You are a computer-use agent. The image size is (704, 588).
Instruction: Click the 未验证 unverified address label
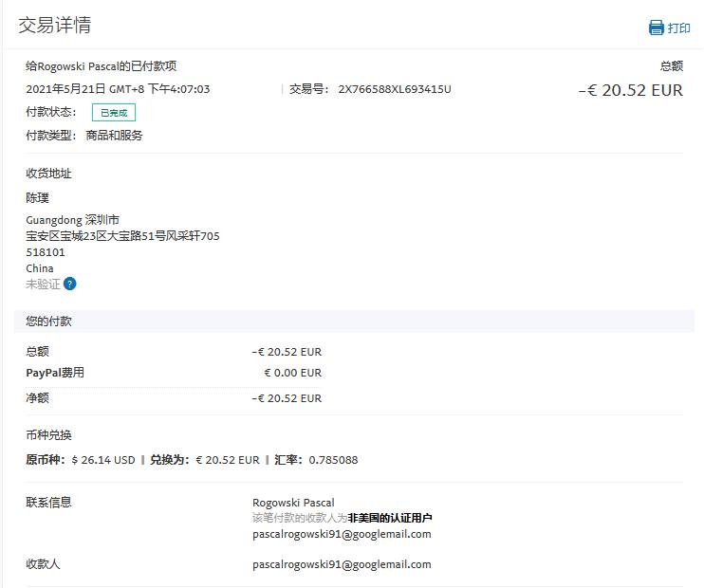43,284
